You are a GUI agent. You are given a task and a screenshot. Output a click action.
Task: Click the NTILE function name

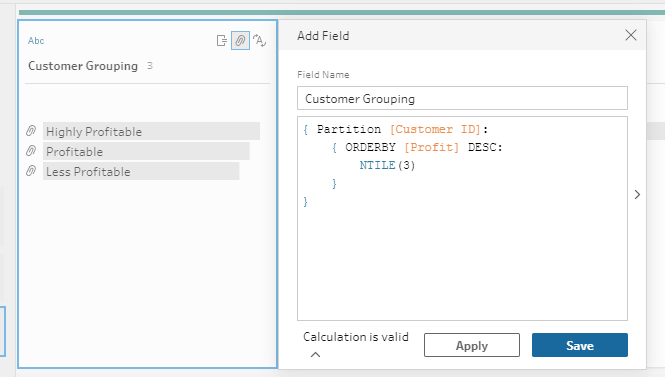pos(377,165)
